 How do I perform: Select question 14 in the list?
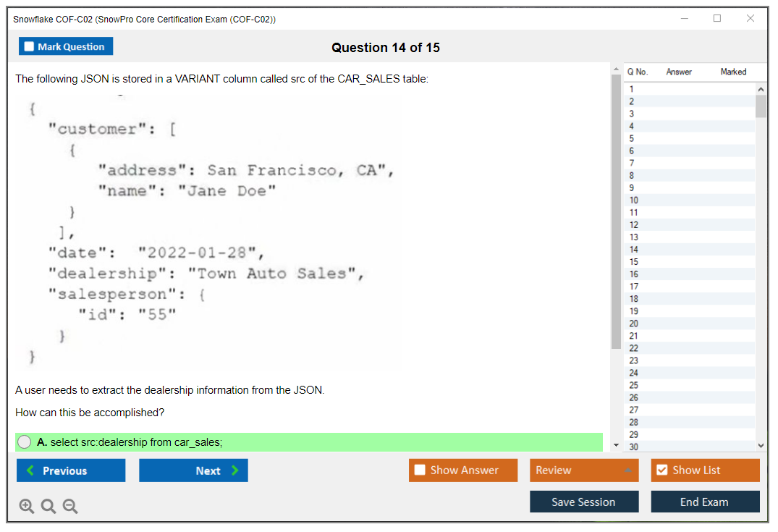(x=634, y=250)
